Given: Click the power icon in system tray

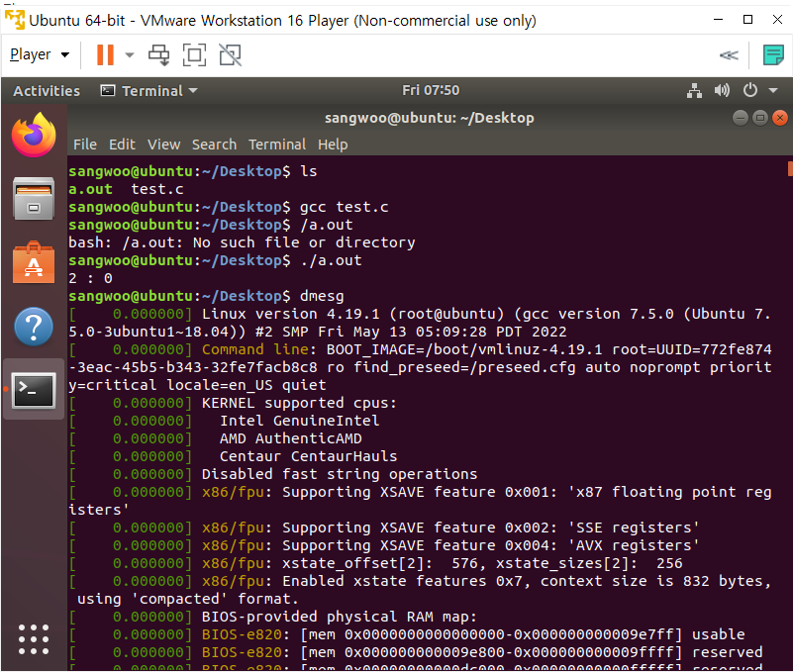Looking at the screenshot, I should coord(750,90).
